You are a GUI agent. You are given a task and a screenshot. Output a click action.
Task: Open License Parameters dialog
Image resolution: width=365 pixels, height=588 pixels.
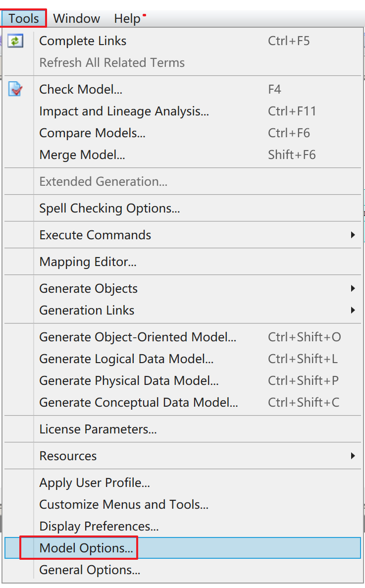click(98, 429)
